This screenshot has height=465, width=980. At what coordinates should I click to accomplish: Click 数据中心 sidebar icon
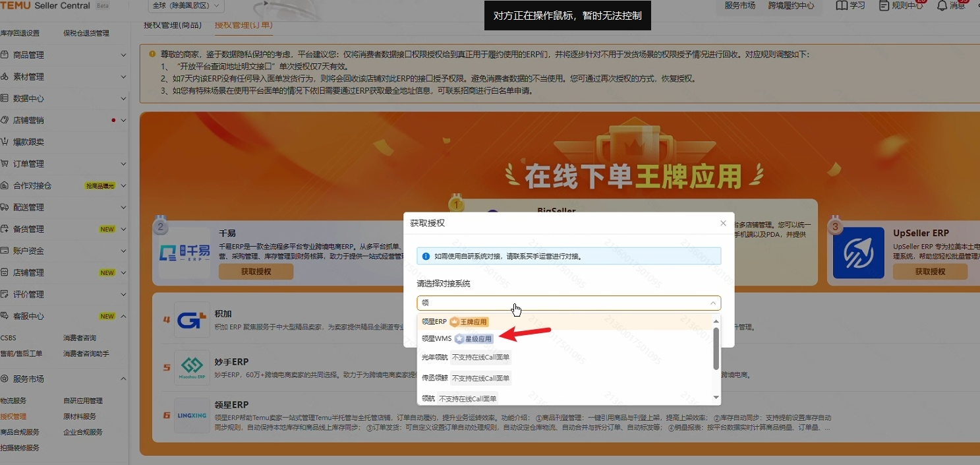[5, 98]
